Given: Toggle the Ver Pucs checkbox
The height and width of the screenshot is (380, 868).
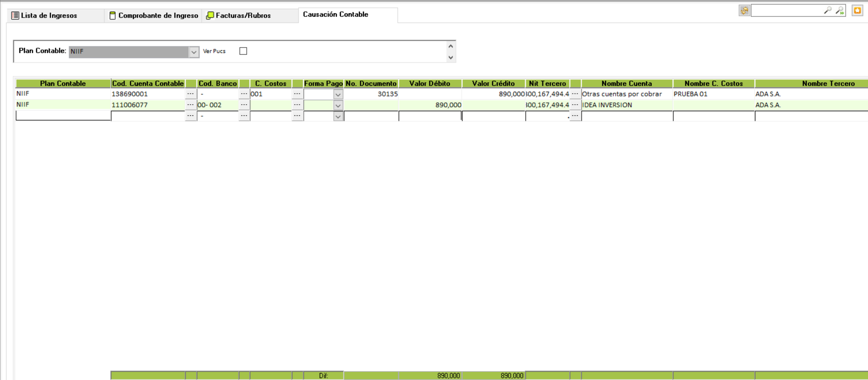Looking at the screenshot, I should pyautogui.click(x=243, y=51).
